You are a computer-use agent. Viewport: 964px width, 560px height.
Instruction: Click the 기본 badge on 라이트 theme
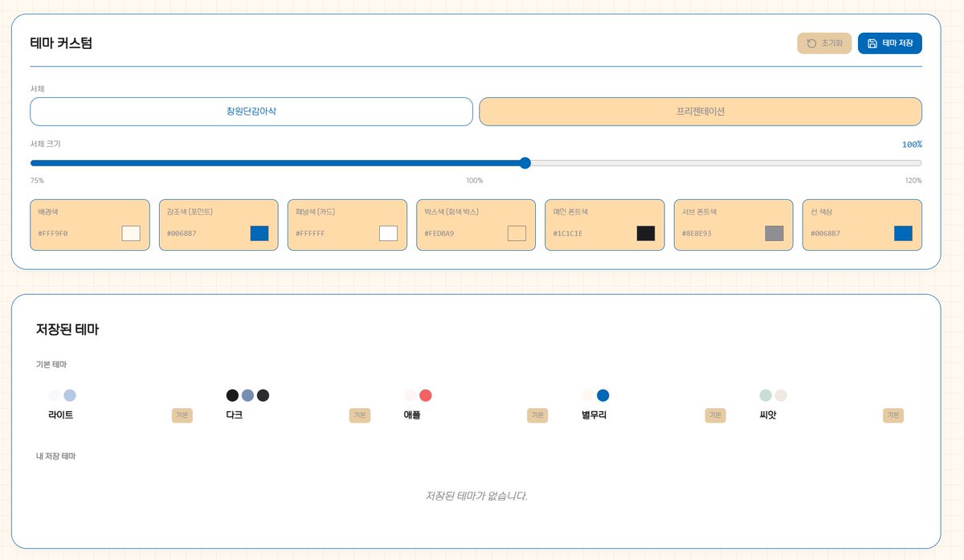tap(182, 415)
